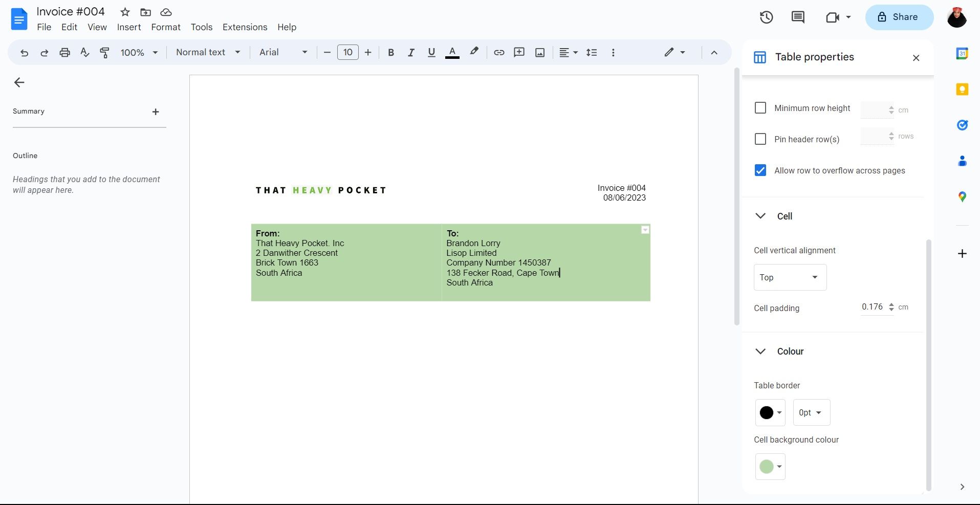This screenshot has height=505, width=980.
Task: Close the Table properties panel
Action: pos(916,58)
